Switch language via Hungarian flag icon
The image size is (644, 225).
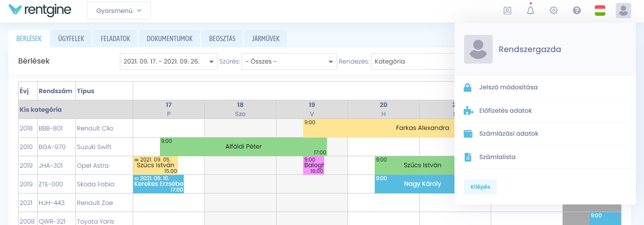pyautogui.click(x=600, y=11)
